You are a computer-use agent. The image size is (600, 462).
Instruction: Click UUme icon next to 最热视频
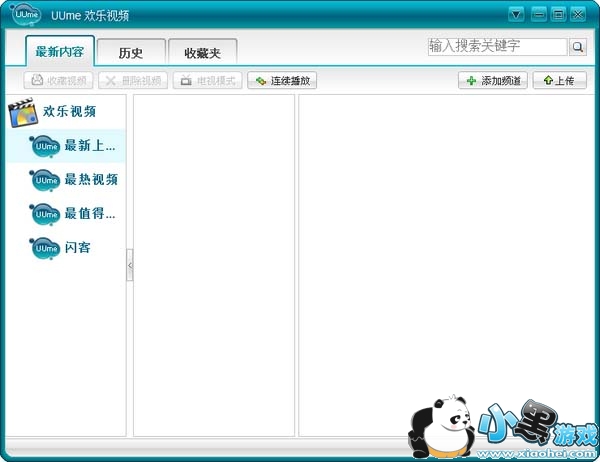(x=45, y=180)
